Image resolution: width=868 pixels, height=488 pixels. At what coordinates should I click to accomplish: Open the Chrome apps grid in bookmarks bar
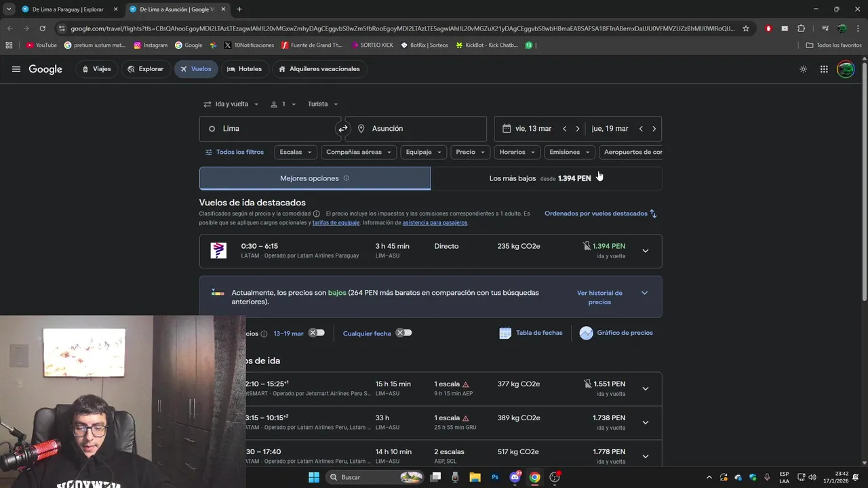[x=9, y=45]
